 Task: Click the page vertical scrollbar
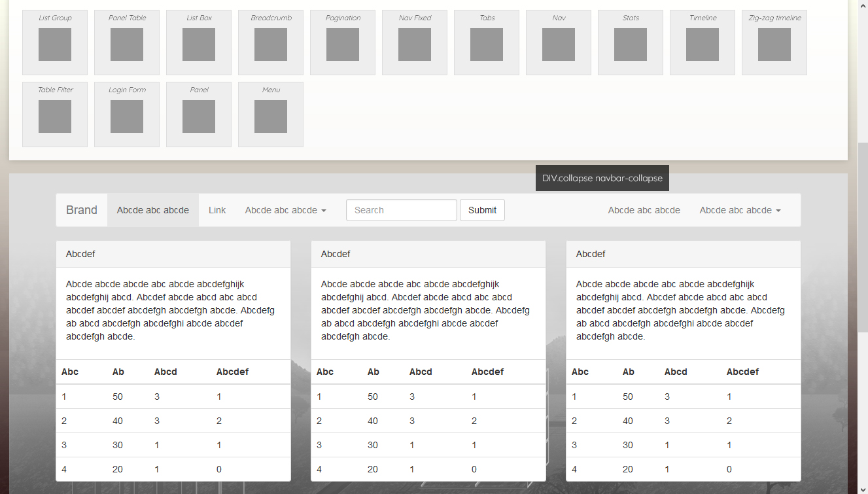(x=863, y=262)
